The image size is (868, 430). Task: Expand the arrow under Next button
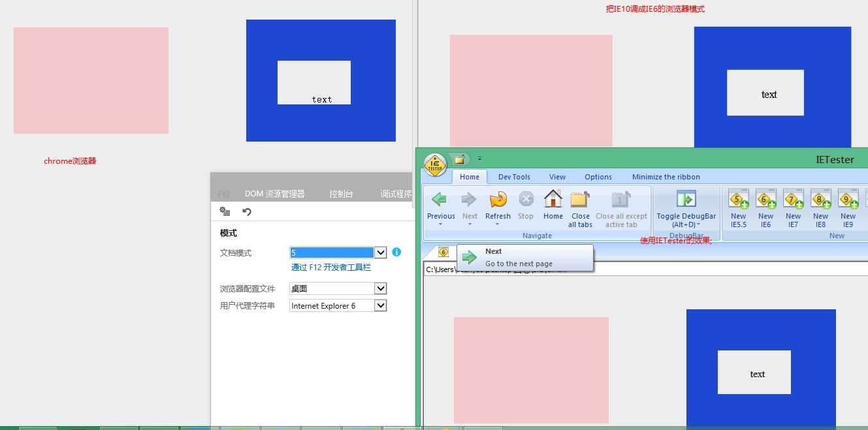470,224
